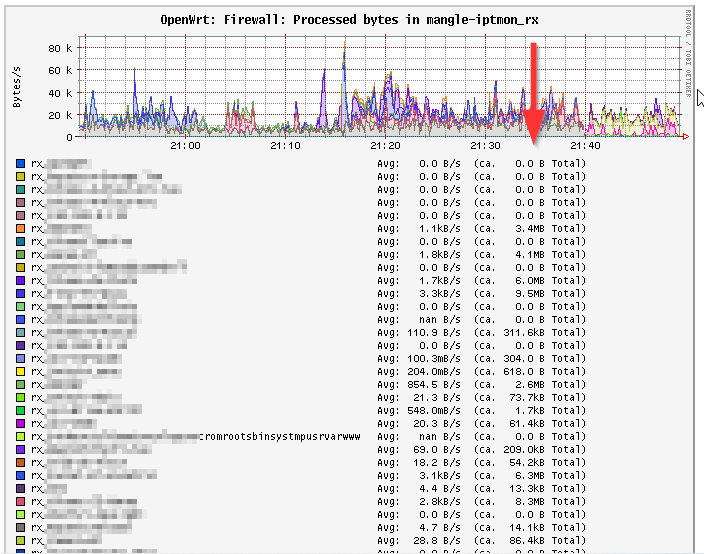The width and height of the screenshot is (704, 554).
Task: Click the '21:30' time axis label
Action: pyautogui.click(x=485, y=145)
